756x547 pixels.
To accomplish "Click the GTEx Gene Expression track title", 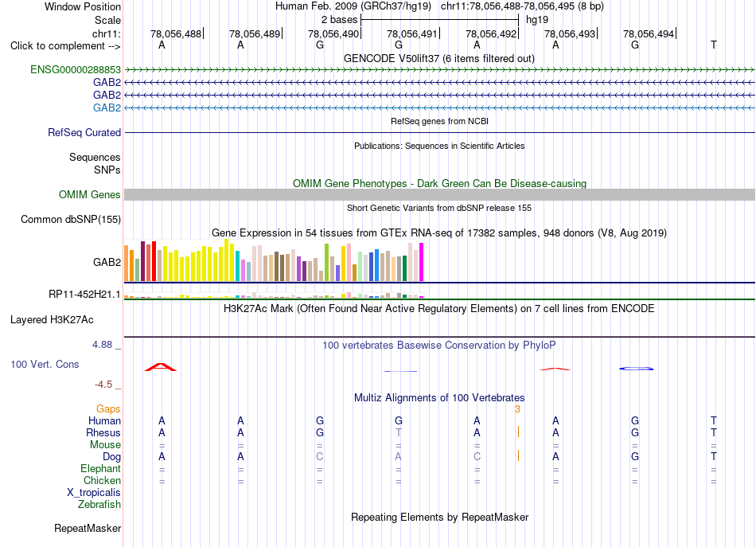I will 439,233.
